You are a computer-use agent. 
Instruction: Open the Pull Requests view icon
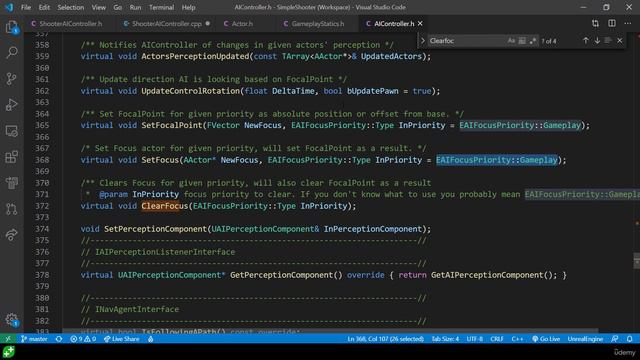12,209
